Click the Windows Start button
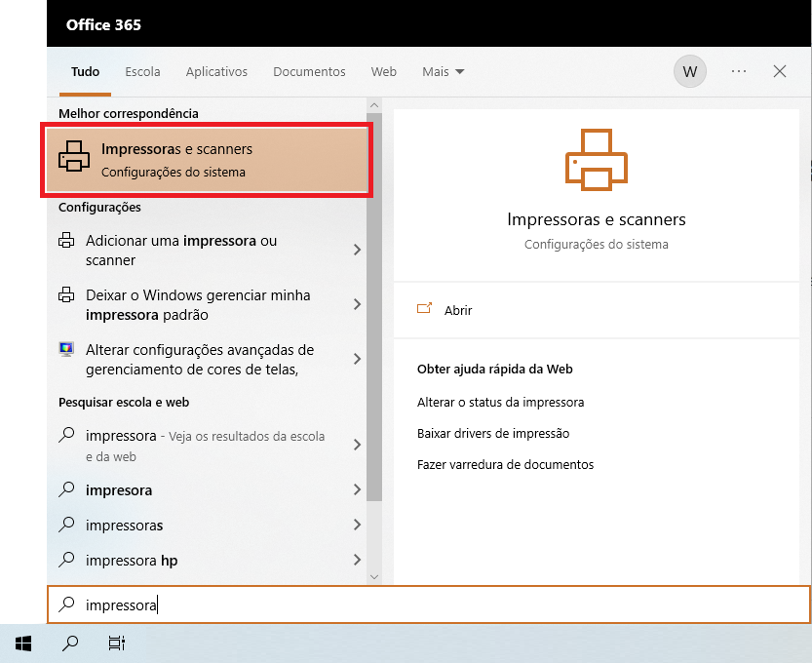The image size is (812, 663). (23, 643)
